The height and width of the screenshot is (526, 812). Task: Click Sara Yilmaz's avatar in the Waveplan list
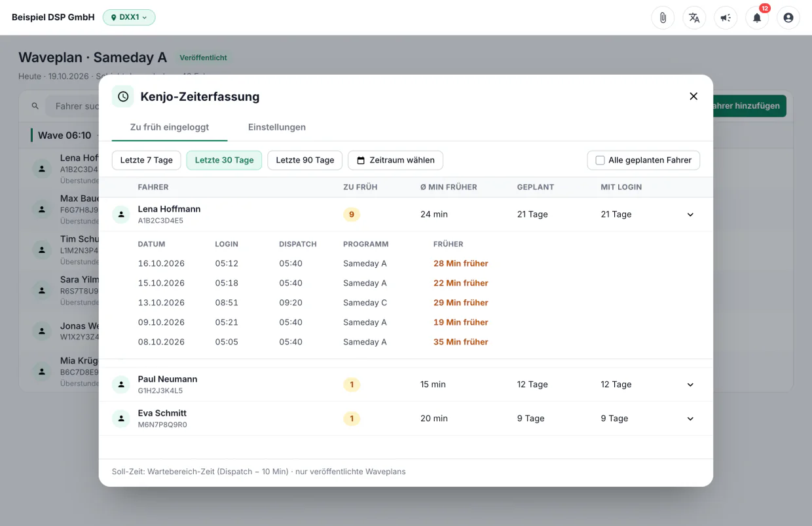point(42,290)
